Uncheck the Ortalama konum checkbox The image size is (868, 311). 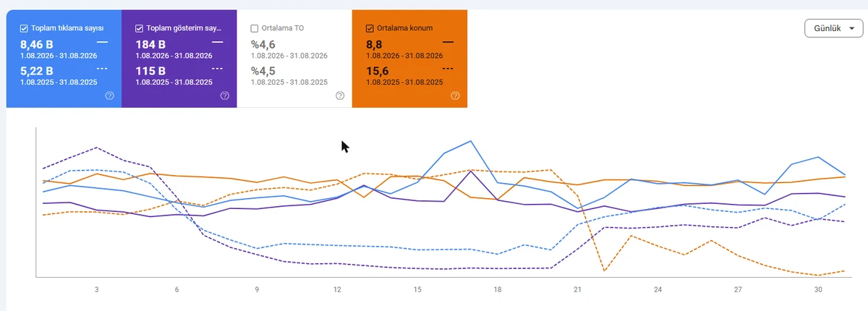(370, 28)
